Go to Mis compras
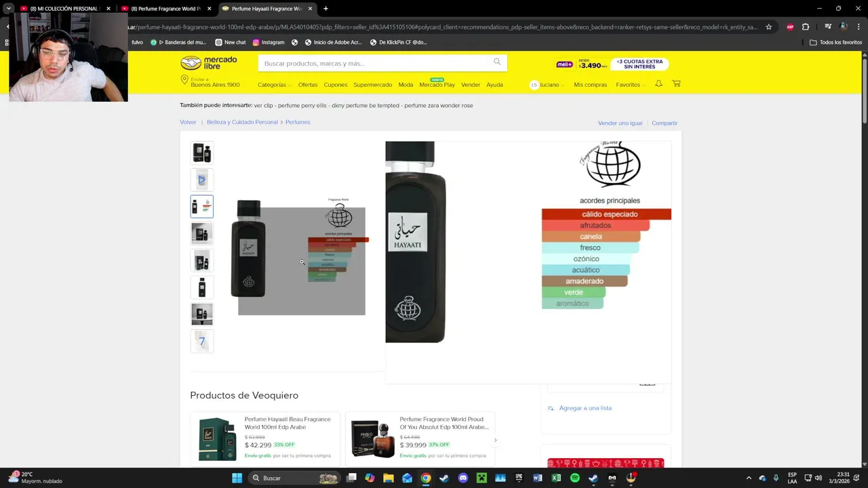 click(x=591, y=85)
